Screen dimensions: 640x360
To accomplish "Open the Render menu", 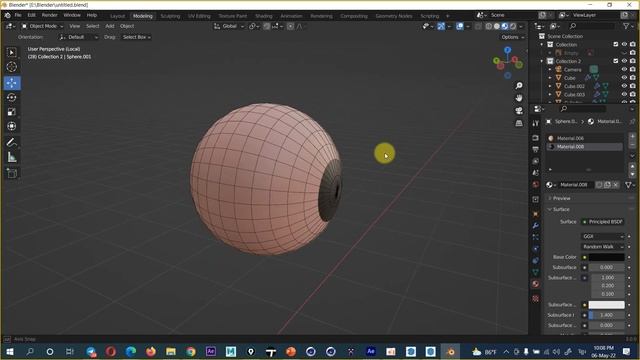I will [49, 15].
